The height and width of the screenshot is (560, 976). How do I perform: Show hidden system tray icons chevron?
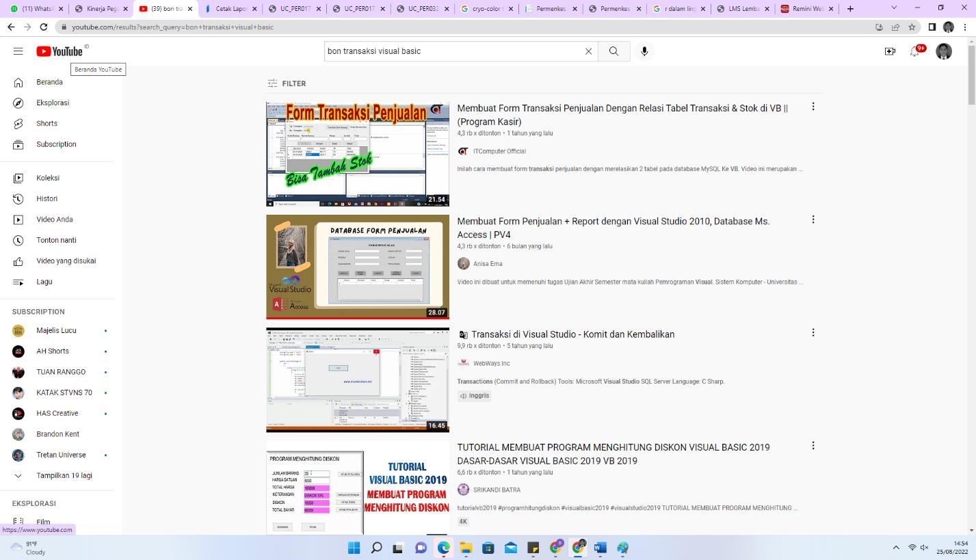point(896,548)
